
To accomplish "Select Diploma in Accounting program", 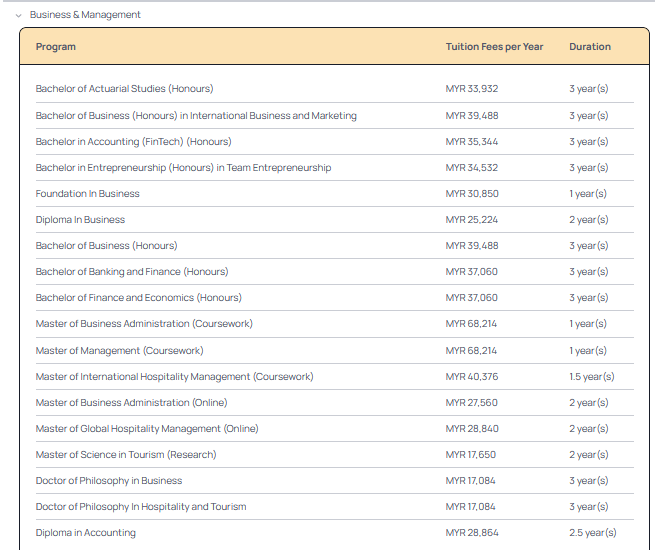I will 86,533.
